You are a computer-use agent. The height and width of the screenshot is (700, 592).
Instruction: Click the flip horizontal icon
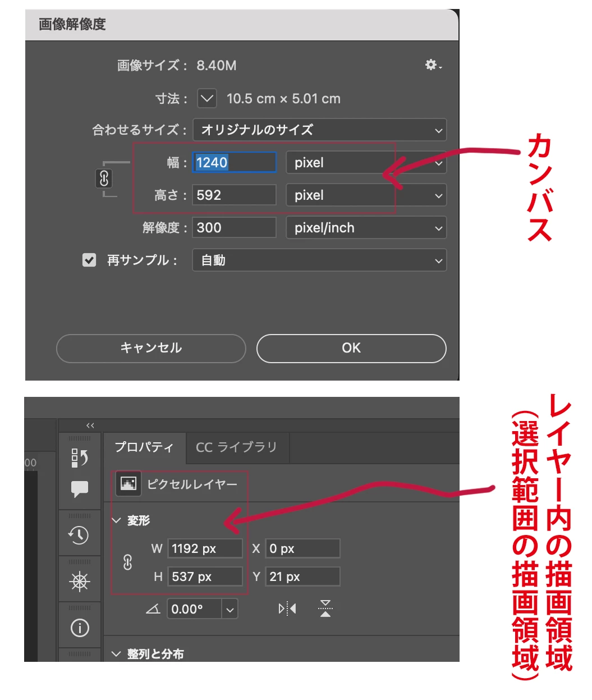(287, 609)
